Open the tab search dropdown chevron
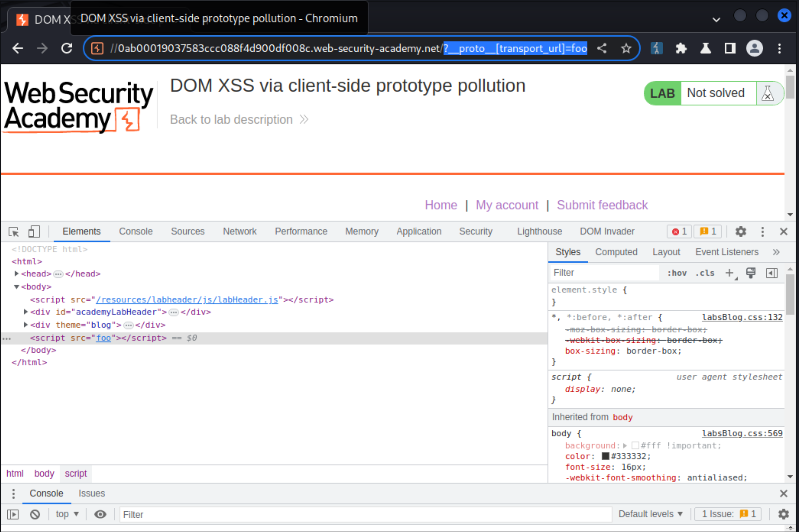This screenshot has height=532, width=799. [x=716, y=20]
